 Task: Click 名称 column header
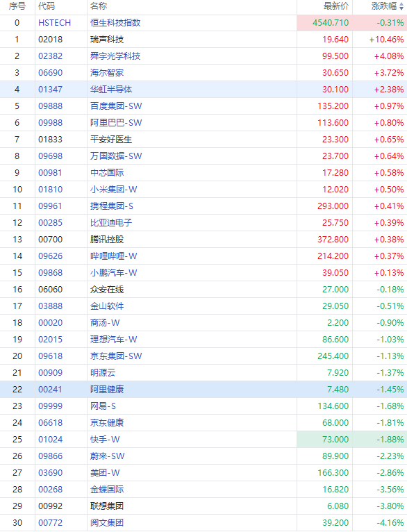(x=99, y=6)
